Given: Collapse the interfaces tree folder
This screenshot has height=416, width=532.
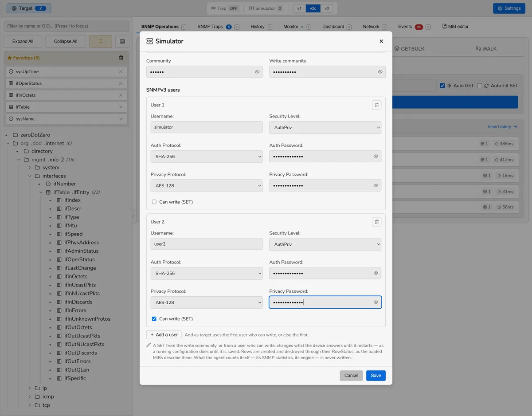Looking at the screenshot, I should coord(30,176).
